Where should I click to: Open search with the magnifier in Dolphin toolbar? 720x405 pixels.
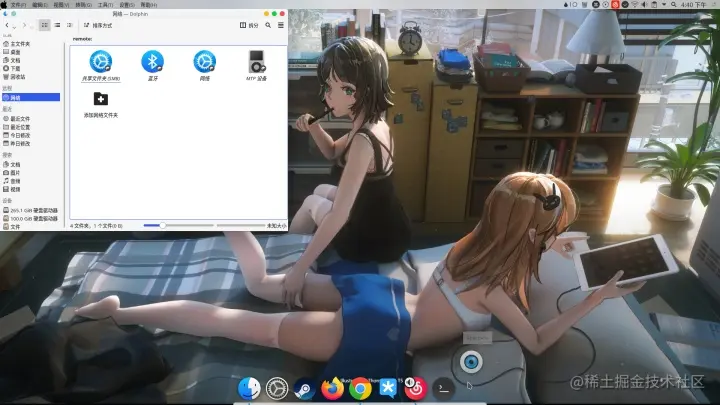[268, 25]
